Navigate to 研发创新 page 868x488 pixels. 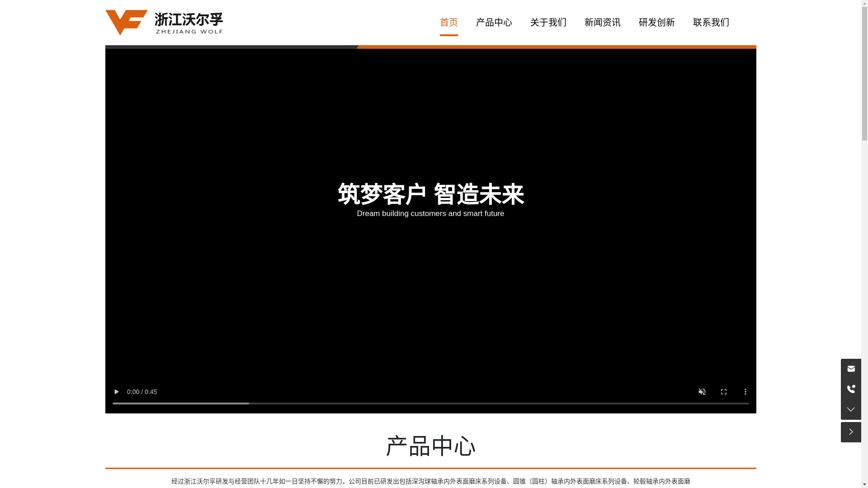click(x=656, y=23)
